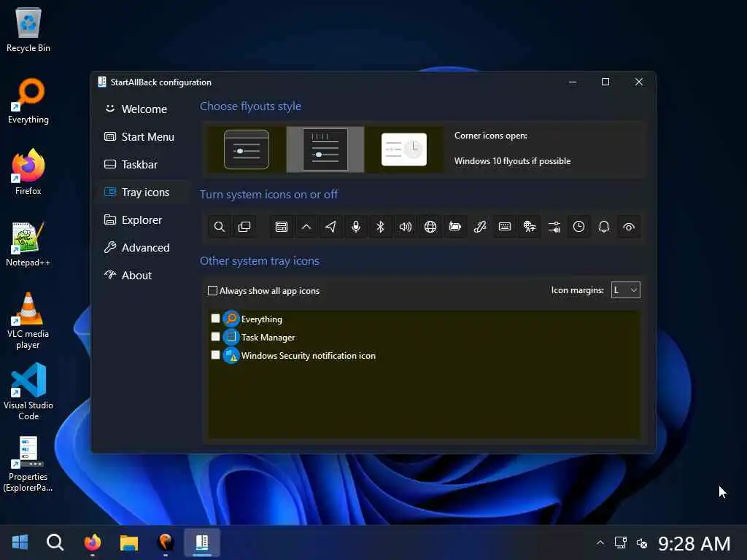Select the Firefox desktop shortcut
Viewport: 747px width, 560px height.
point(28,172)
